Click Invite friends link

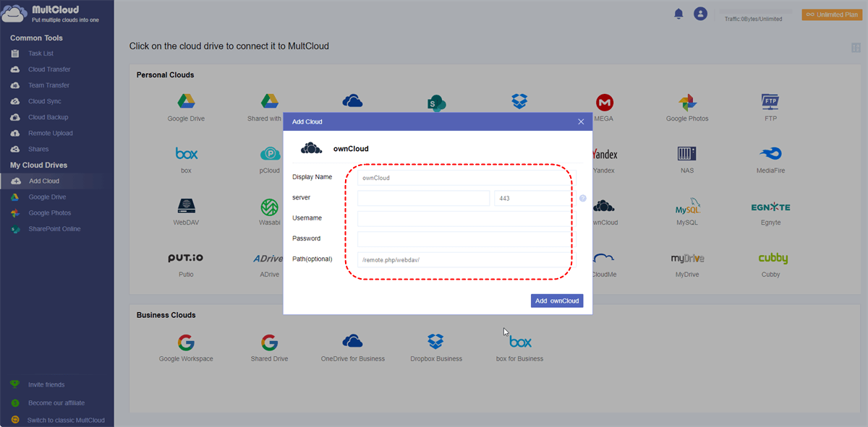(x=46, y=385)
